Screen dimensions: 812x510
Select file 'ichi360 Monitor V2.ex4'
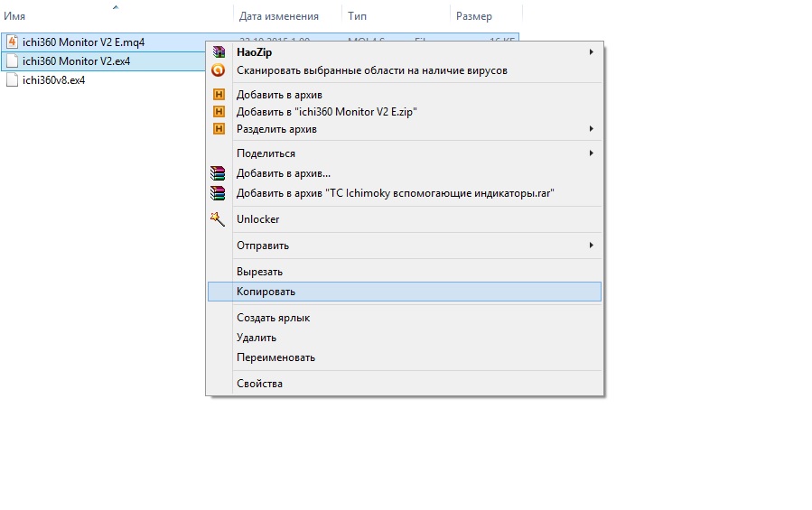pyautogui.click(x=76, y=61)
